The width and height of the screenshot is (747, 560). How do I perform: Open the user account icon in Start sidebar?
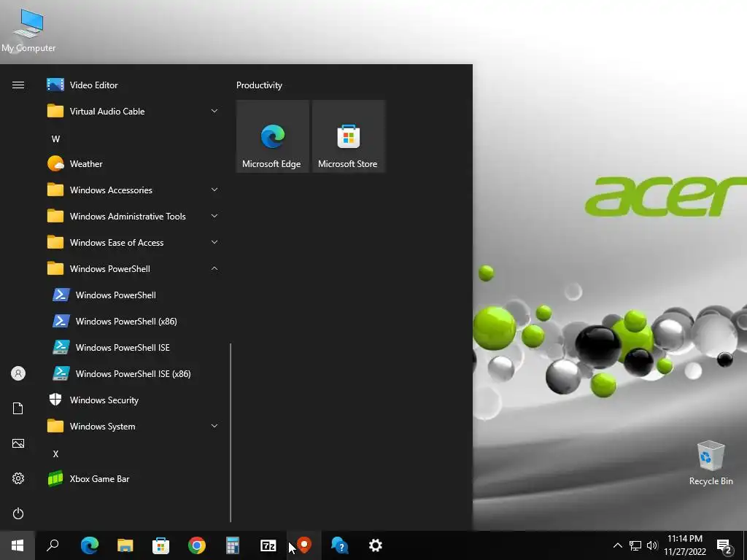[x=18, y=373]
